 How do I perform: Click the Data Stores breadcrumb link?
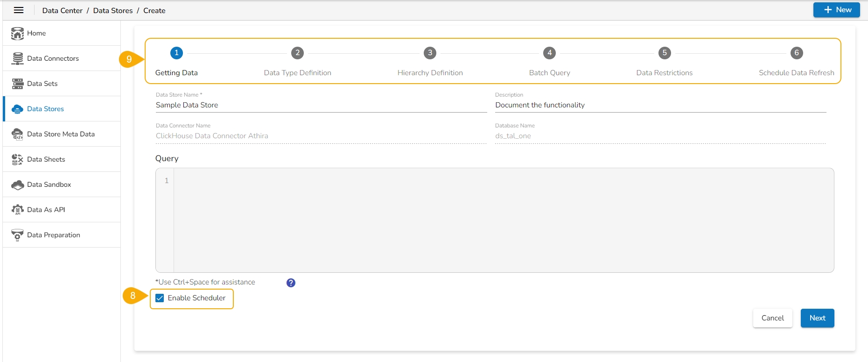(112, 10)
